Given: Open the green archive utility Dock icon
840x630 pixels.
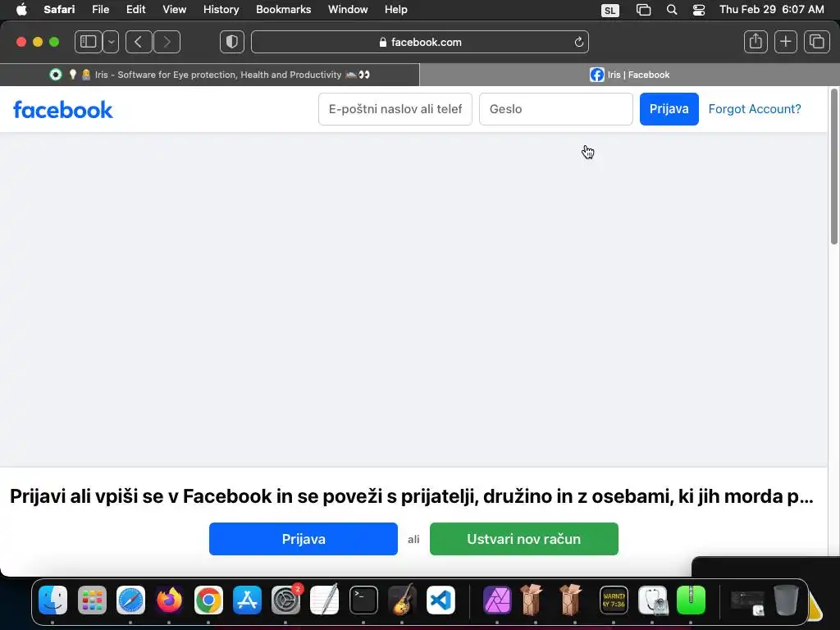Looking at the screenshot, I should tap(691, 600).
